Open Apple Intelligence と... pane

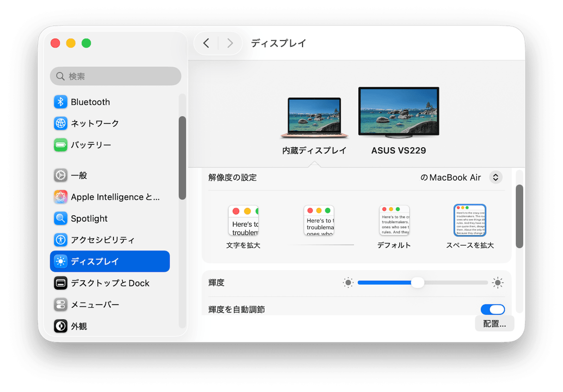(x=110, y=197)
